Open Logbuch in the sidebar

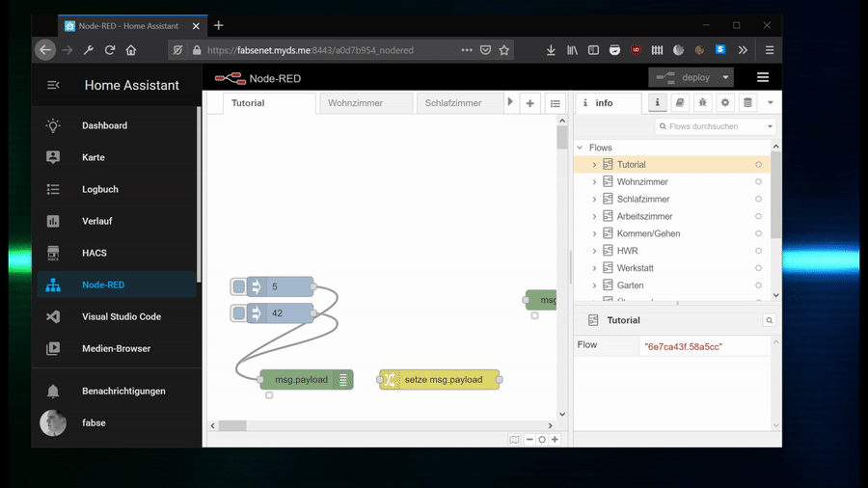click(x=117, y=189)
